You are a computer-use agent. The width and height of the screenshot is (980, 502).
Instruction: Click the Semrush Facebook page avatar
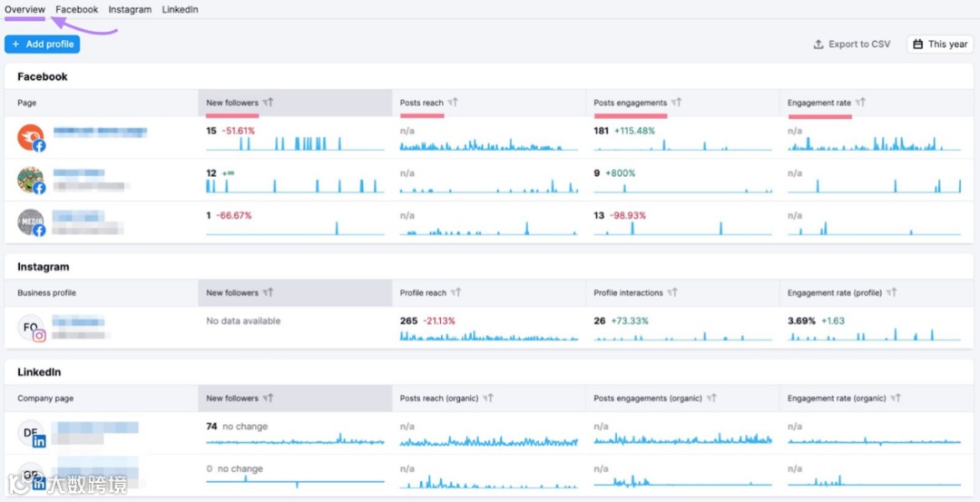click(31, 138)
